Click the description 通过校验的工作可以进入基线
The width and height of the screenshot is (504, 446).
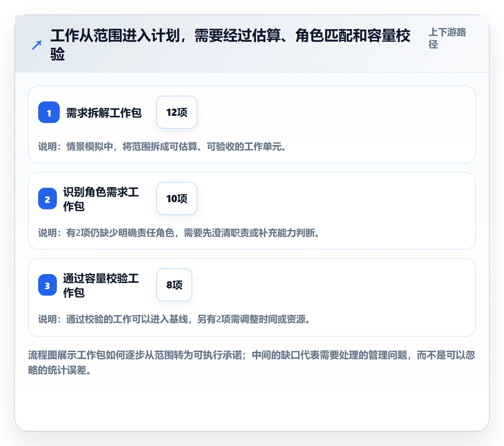(174, 319)
